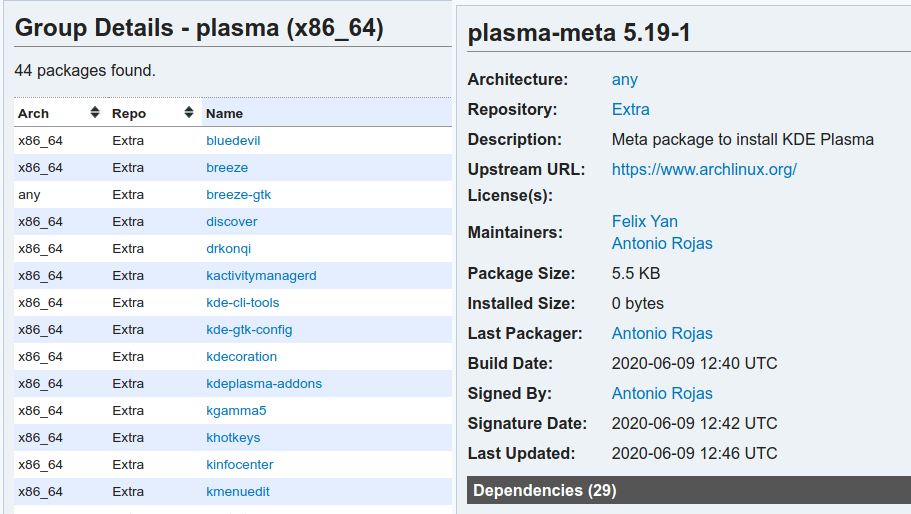Click the 'any' architecture link

[x=625, y=79]
